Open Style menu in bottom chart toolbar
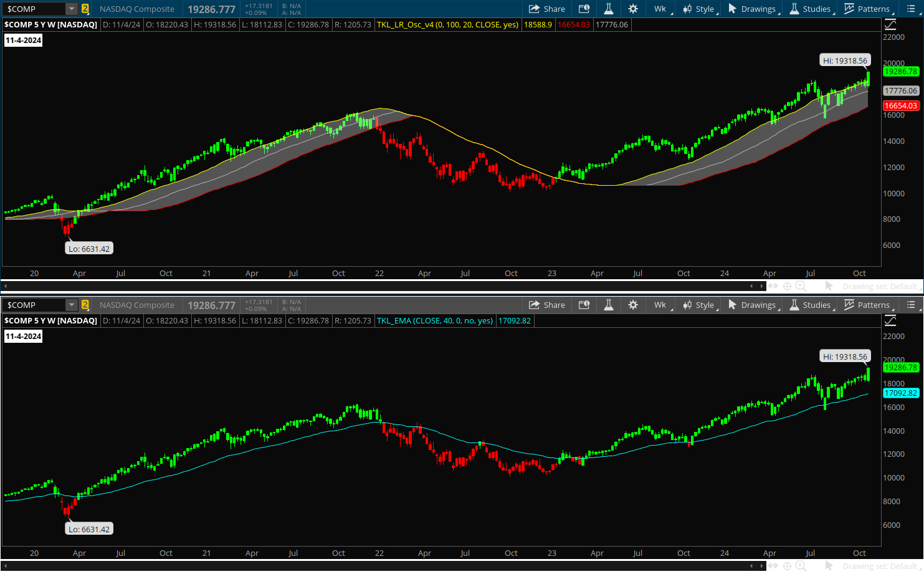Image resolution: width=924 pixels, height=574 pixels. click(x=699, y=305)
